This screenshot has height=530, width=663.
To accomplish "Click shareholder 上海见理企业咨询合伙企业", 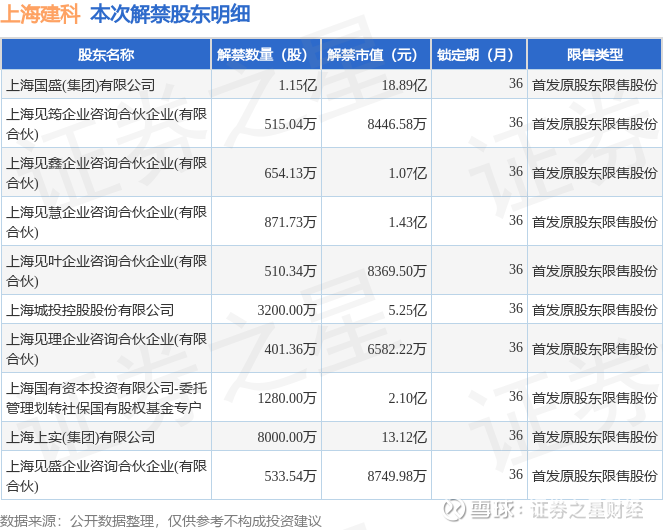I will click(106, 349).
